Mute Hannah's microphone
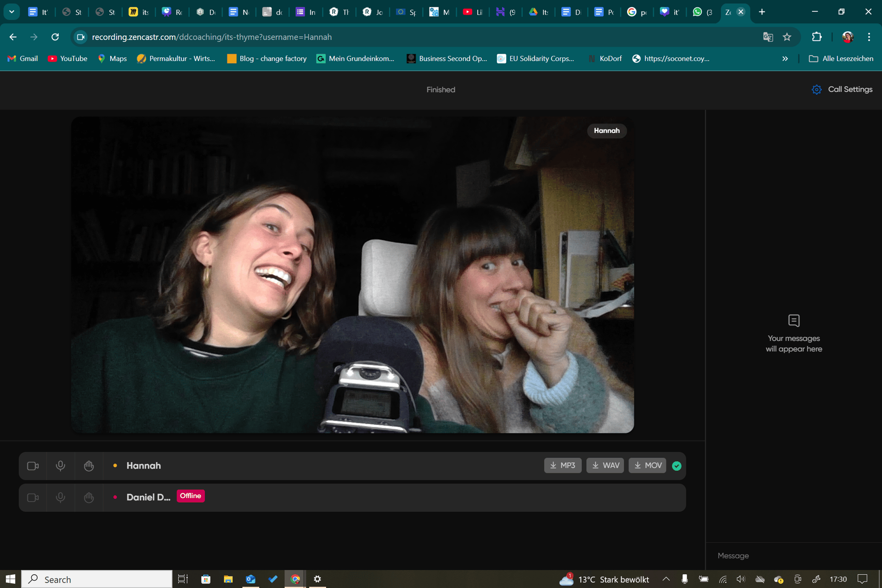 (x=60, y=466)
